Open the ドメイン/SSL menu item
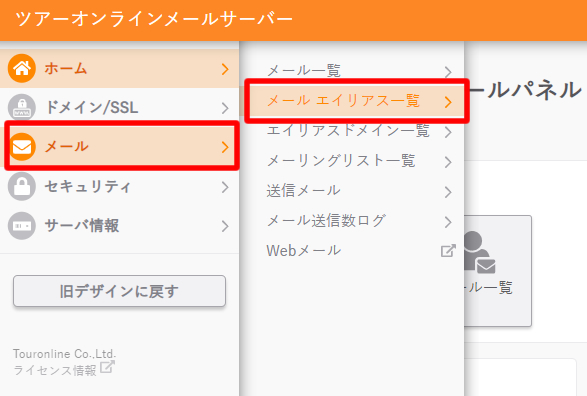Viewport: 587px width, 396px height. point(119,107)
